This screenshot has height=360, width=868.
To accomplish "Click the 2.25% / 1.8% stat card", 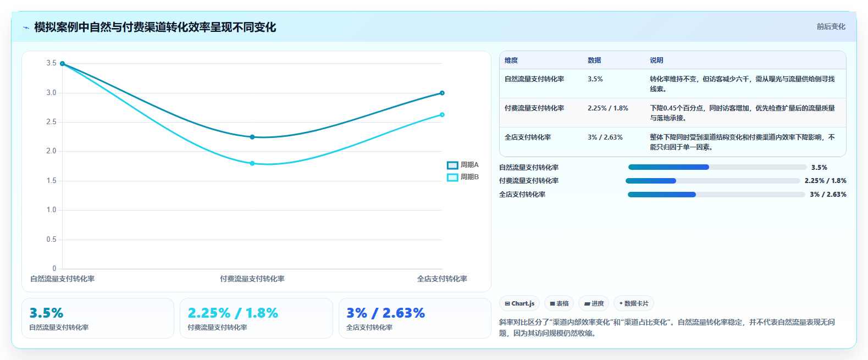I will point(256,318).
